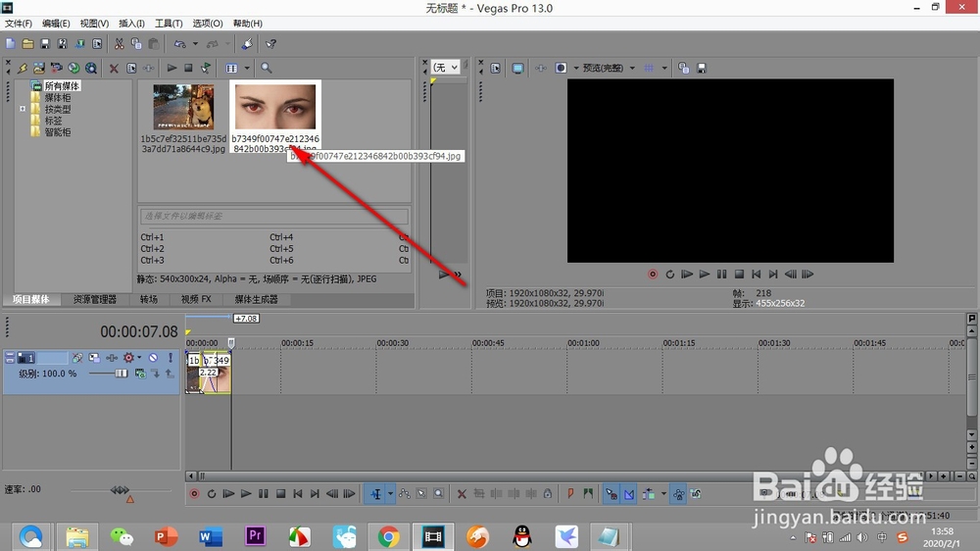Open the 插入(I) menu
The height and width of the screenshot is (551, 980).
(x=132, y=24)
